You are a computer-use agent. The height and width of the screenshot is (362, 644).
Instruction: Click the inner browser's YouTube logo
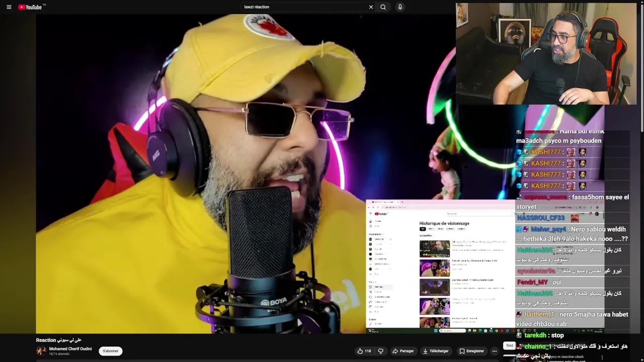tap(380, 214)
